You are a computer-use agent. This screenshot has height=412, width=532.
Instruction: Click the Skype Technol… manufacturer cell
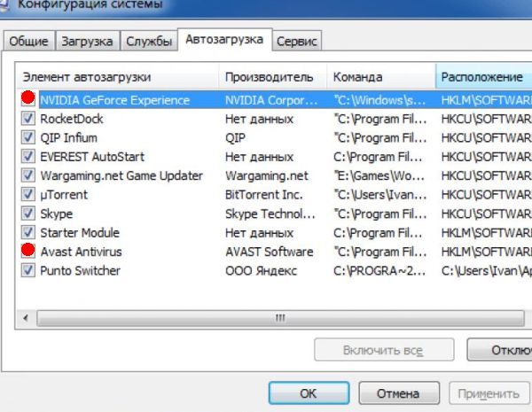[x=270, y=214]
